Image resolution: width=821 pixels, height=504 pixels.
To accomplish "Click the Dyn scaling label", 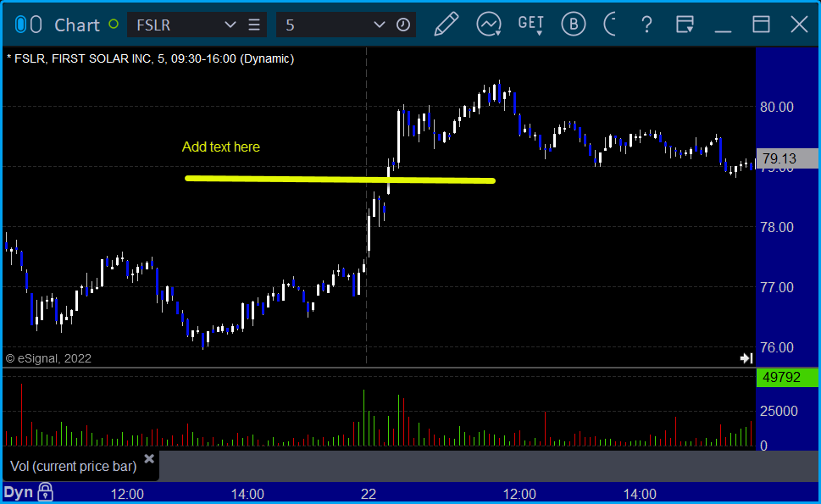I will [x=19, y=492].
